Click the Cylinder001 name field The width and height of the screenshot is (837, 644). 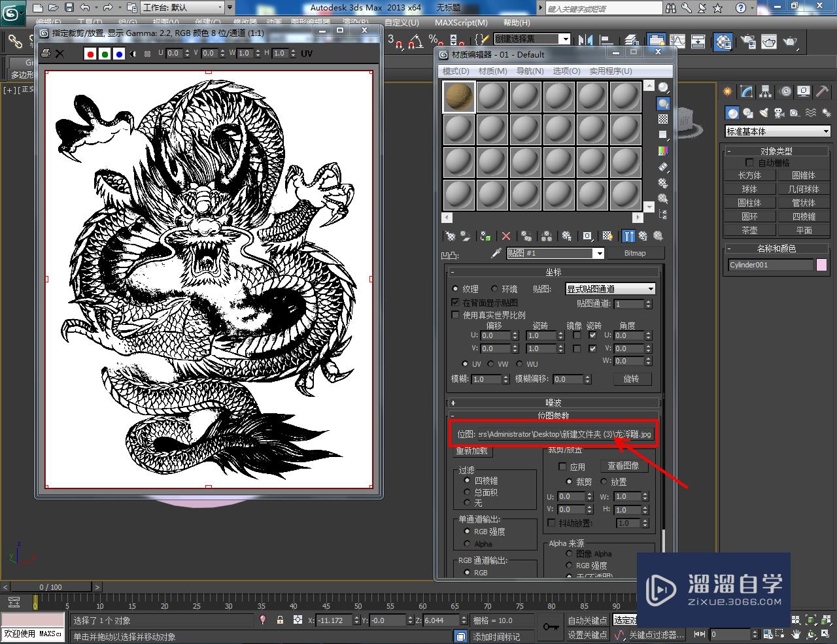770,265
